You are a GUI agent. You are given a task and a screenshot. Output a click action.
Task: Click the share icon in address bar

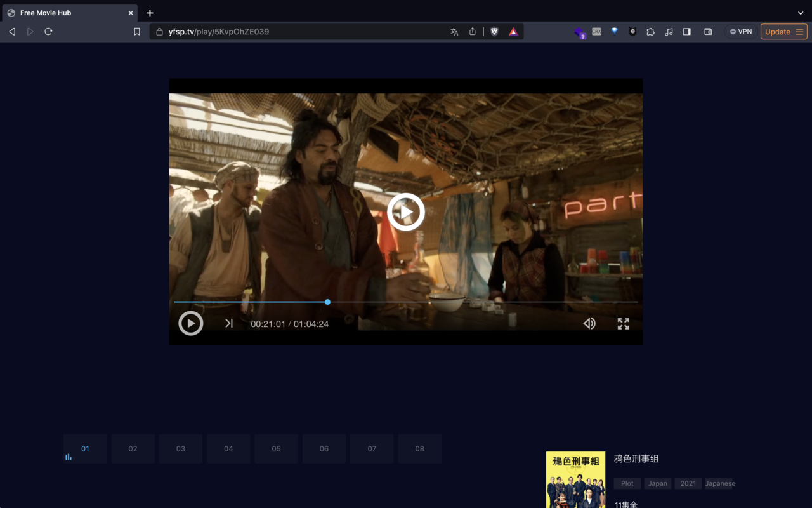473,32
